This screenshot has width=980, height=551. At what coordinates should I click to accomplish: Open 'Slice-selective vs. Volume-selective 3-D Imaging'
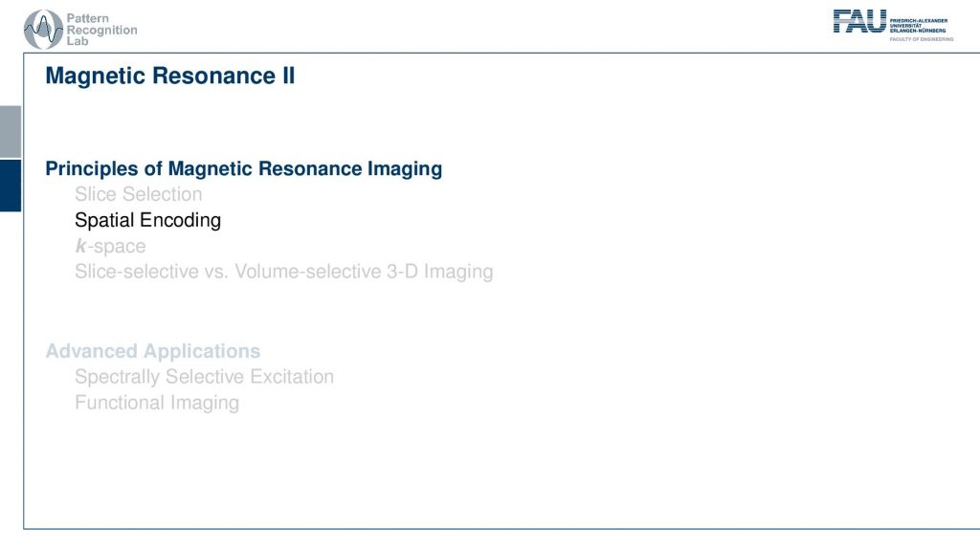(x=284, y=272)
